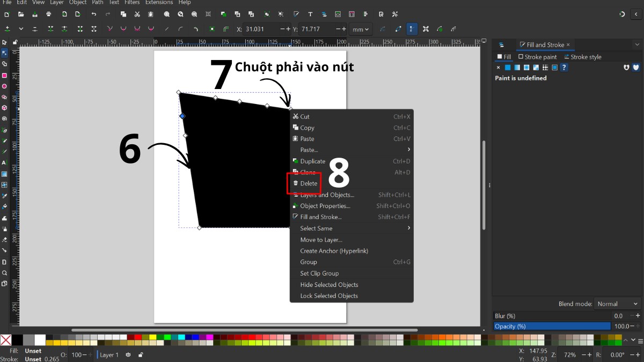Select the Zoom tool in the toolbox

click(x=4, y=272)
